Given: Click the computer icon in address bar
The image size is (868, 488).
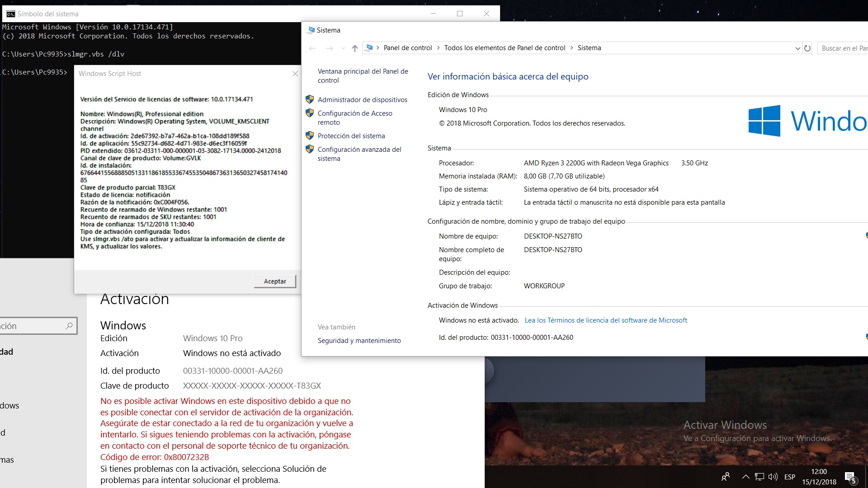Looking at the screenshot, I should [x=369, y=47].
